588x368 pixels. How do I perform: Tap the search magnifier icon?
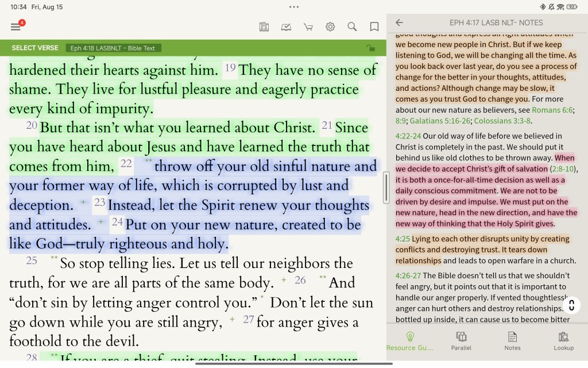(x=352, y=27)
